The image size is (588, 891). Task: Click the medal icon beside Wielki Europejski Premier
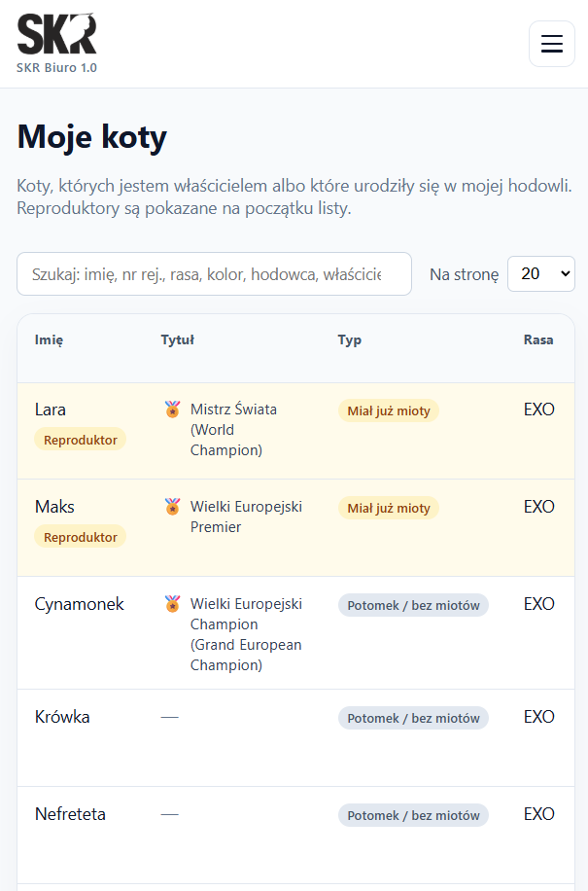pyautogui.click(x=172, y=507)
